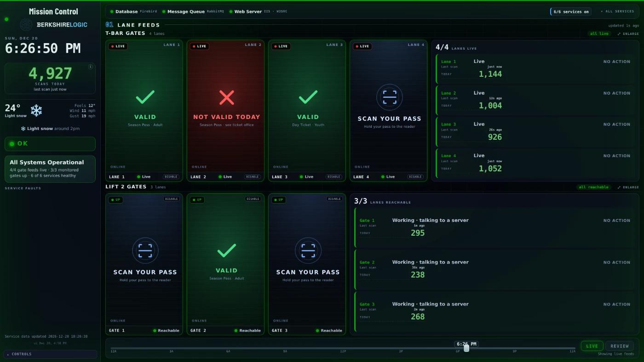Enlarge the T-Bar Gates section

point(628,34)
